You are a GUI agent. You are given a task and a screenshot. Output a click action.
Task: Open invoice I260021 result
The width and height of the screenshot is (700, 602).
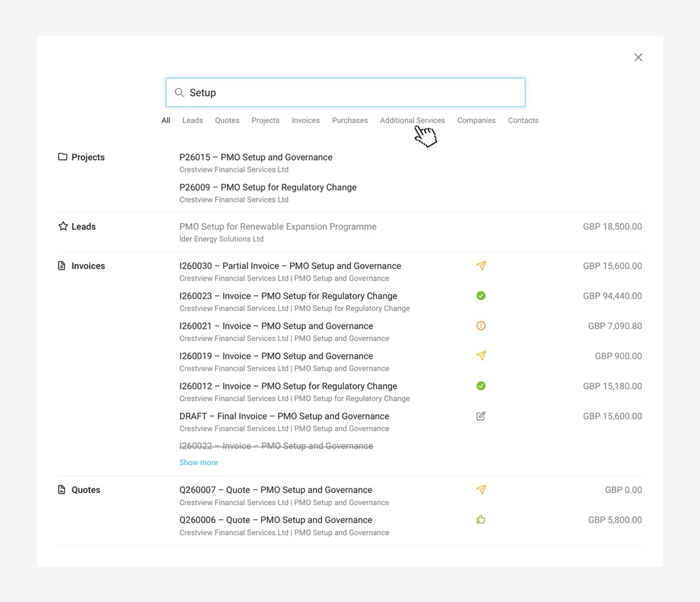(x=276, y=326)
